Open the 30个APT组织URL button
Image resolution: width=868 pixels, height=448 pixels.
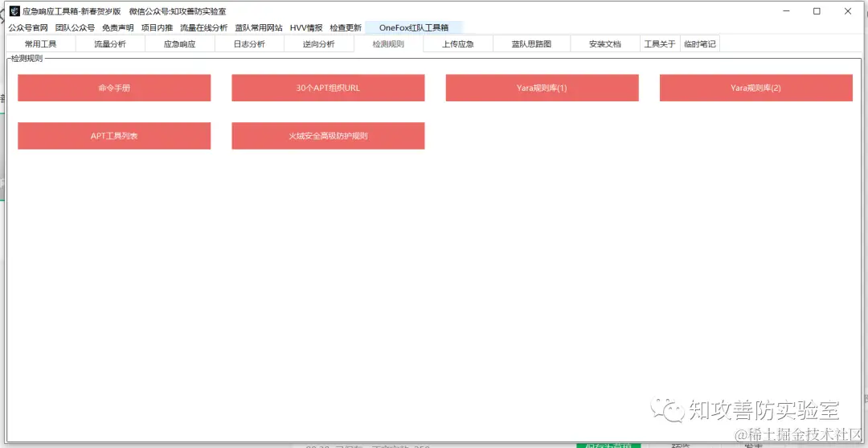click(328, 88)
